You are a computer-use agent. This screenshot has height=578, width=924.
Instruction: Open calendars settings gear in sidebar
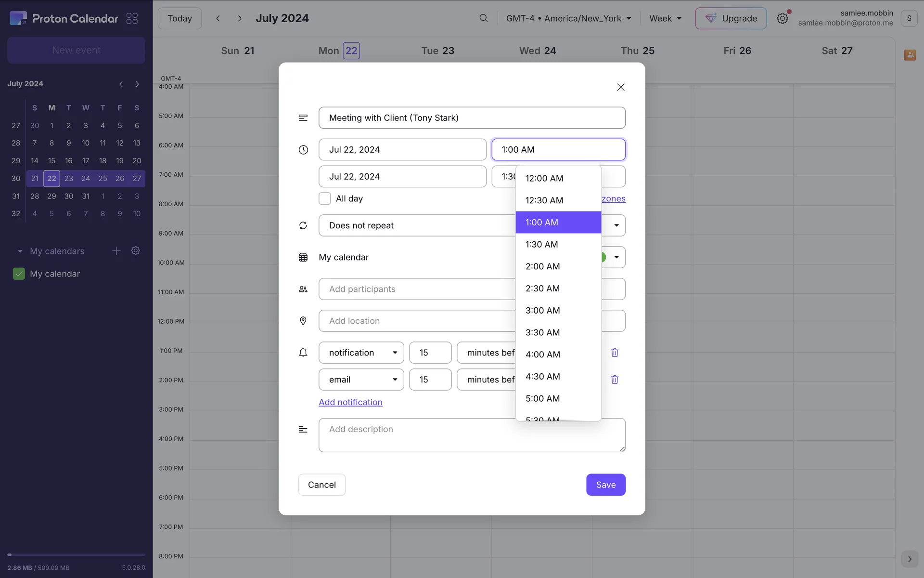click(x=136, y=251)
